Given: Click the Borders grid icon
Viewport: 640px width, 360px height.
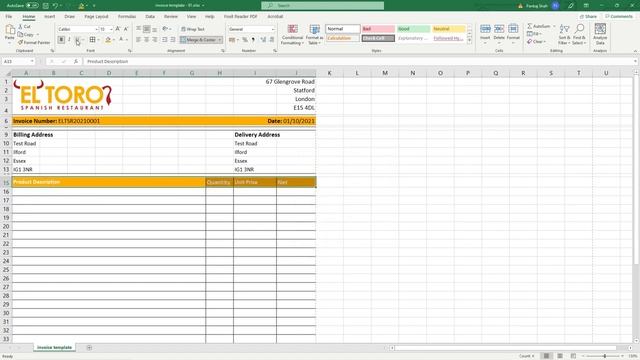Looking at the screenshot, I should click(x=93, y=40).
